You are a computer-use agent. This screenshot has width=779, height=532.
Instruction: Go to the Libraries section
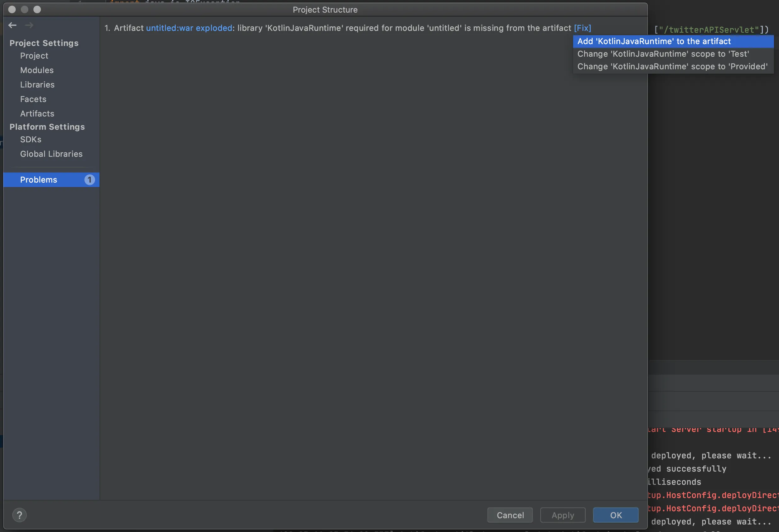[x=37, y=85]
